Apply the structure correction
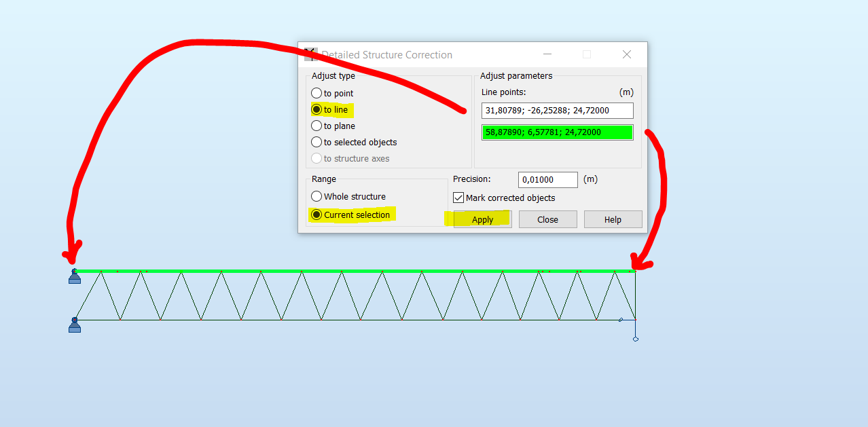This screenshot has width=868, height=427. click(x=482, y=219)
